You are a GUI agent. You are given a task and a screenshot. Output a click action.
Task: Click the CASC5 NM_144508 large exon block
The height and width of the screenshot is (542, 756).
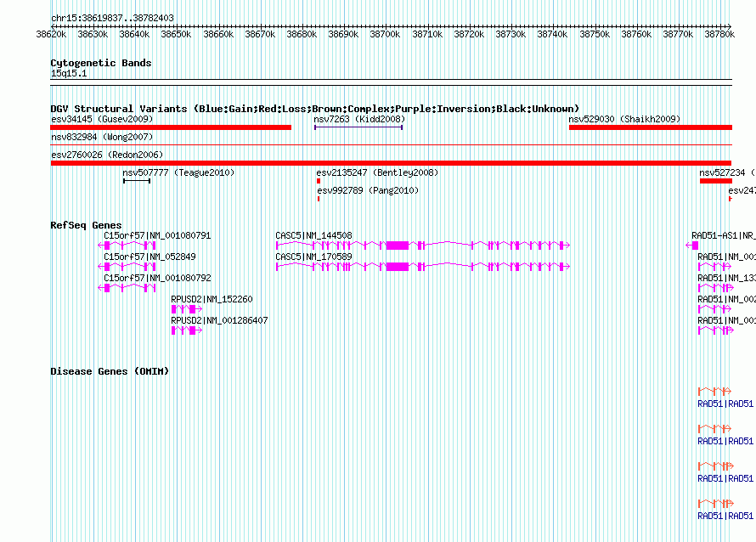[398, 246]
